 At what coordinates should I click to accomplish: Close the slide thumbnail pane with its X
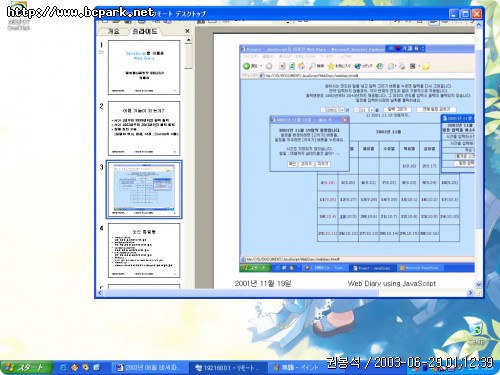click(x=187, y=31)
